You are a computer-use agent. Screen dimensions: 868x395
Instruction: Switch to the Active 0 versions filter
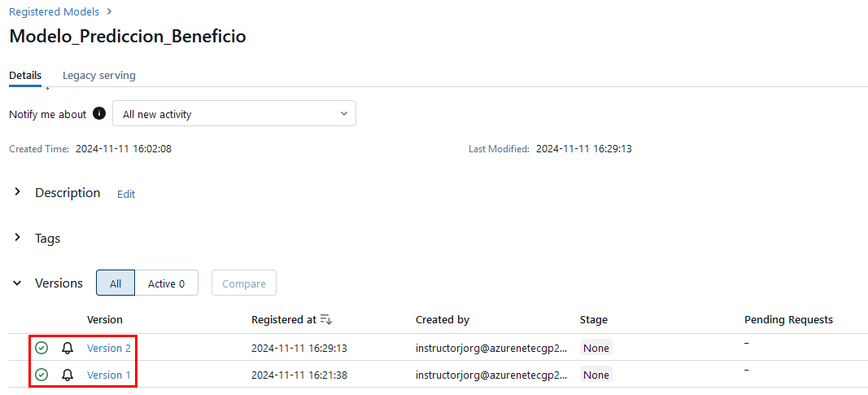(x=166, y=283)
